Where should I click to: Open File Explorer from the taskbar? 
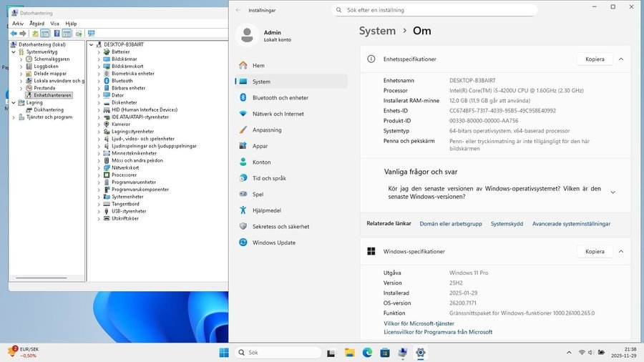pyautogui.click(x=350, y=353)
